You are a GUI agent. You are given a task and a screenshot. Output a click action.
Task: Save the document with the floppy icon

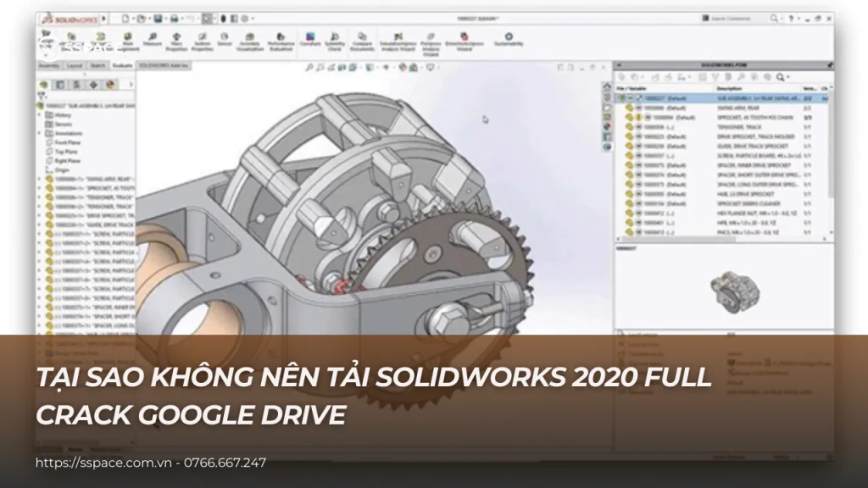coord(158,19)
